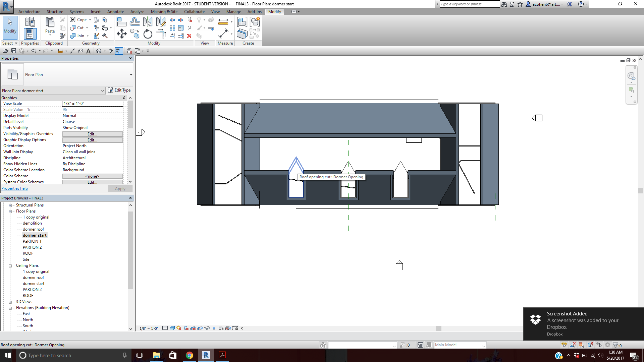Select the Offset tool
This screenshot has height=362, width=644.
point(135,22)
